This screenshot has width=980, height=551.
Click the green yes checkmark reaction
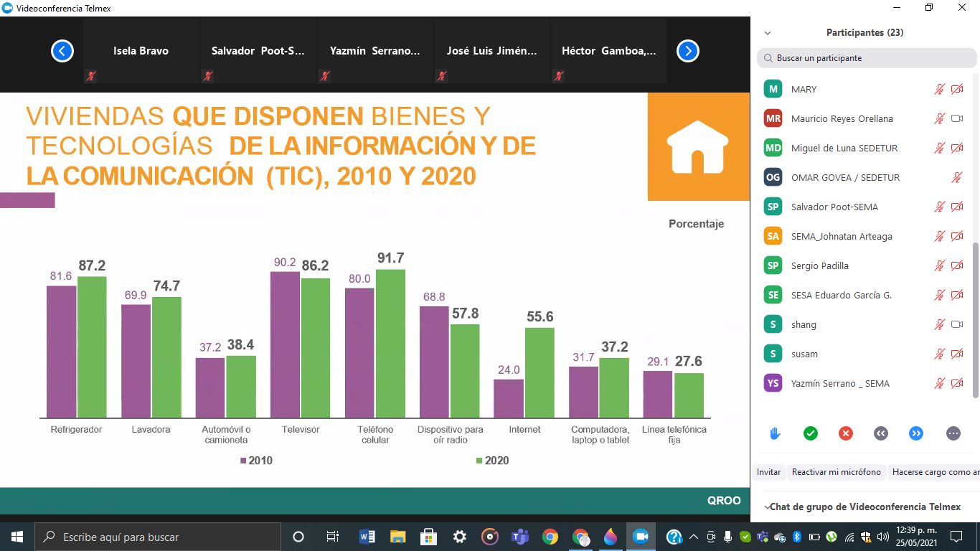tap(811, 433)
